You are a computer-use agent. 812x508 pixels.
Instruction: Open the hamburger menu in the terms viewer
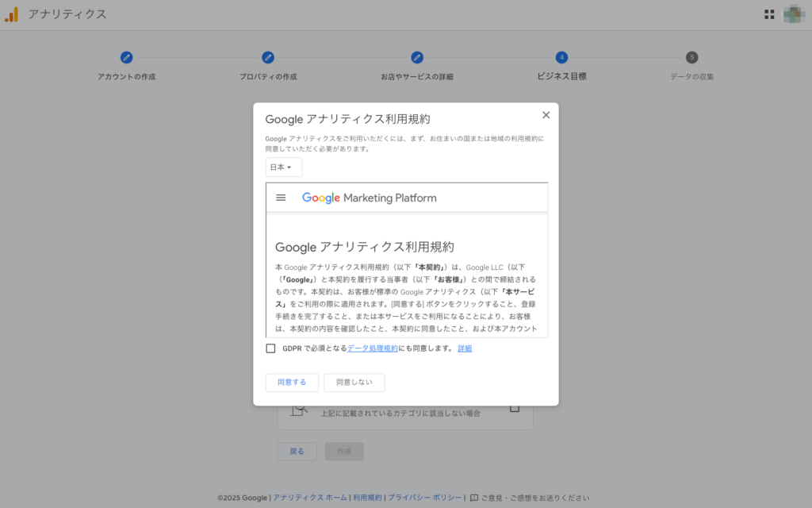tap(281, 197)
